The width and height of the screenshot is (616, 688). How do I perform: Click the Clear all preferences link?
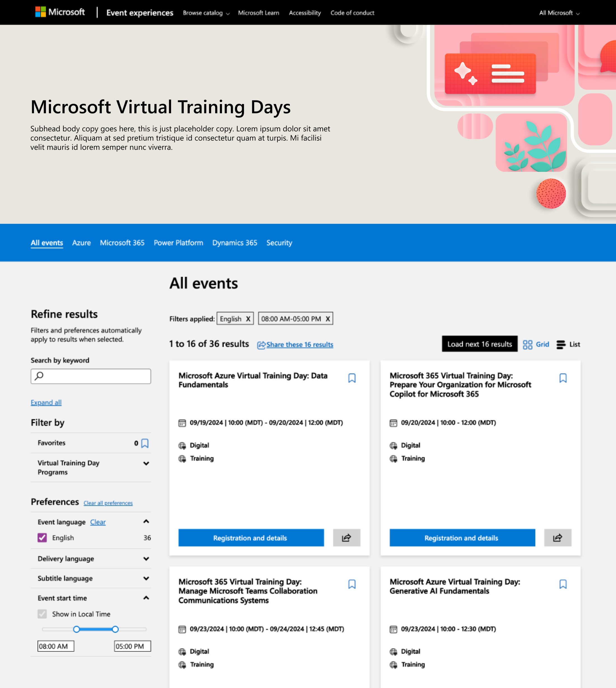click(x=108, y=503)
